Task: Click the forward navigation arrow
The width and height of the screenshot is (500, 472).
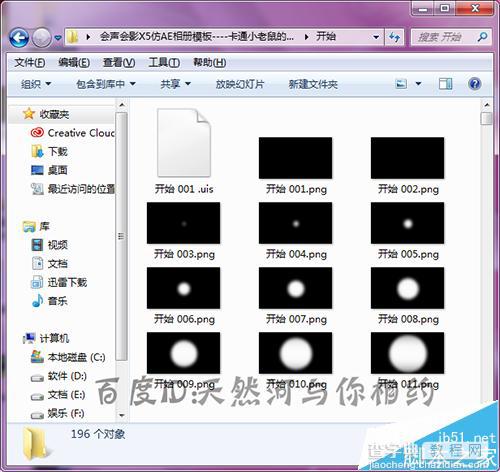Action: tap(42, 37)
